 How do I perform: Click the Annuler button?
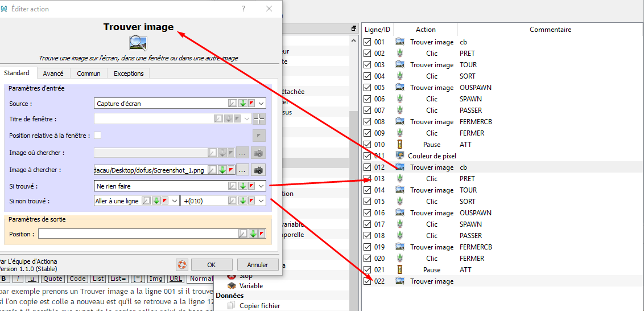[257, 265]
